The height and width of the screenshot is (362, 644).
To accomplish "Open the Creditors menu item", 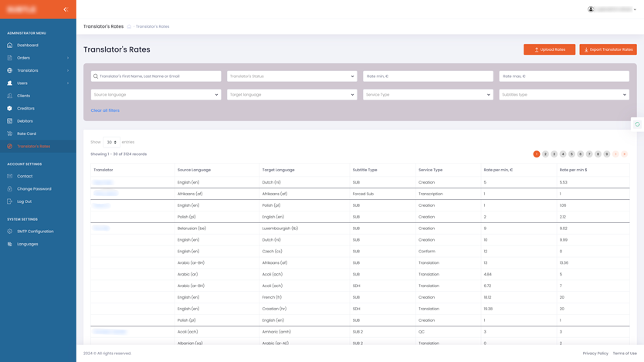I will click(x=25, y=109).
